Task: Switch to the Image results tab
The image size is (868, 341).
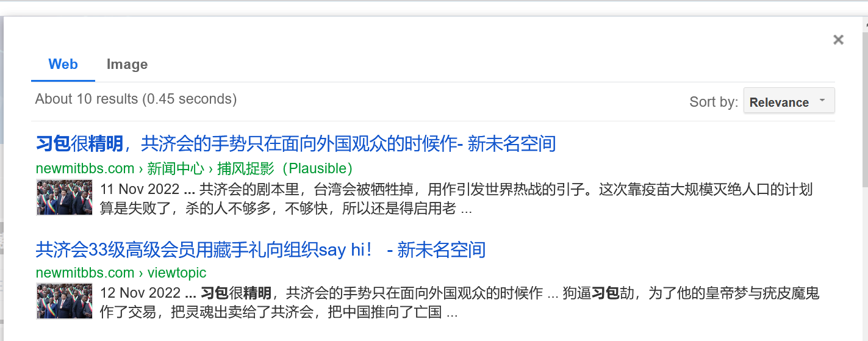Action: [x=127, y=64]
